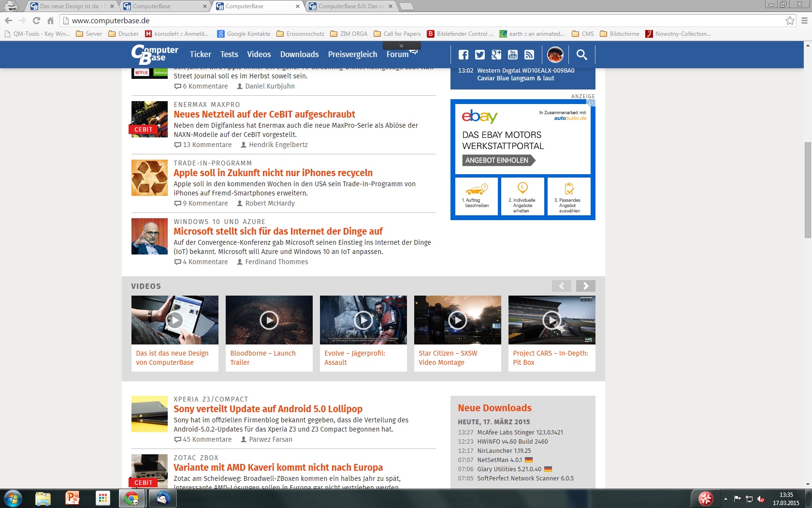Open 'Bildschirme' bookmarks folder
812x508 pixels.
tap(620, 34)
